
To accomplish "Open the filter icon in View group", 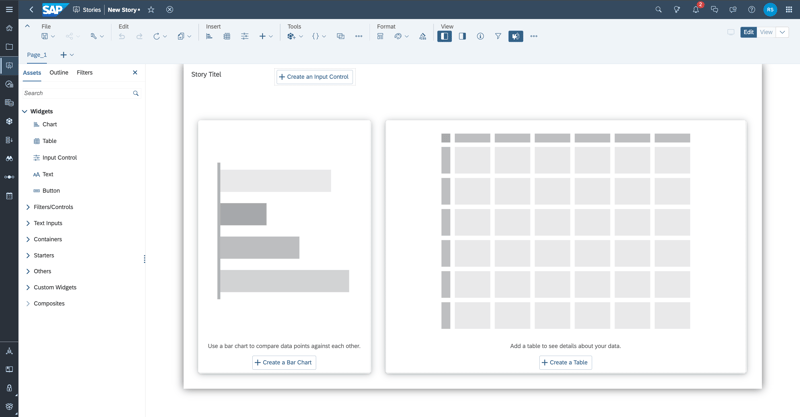I will 498,36.
